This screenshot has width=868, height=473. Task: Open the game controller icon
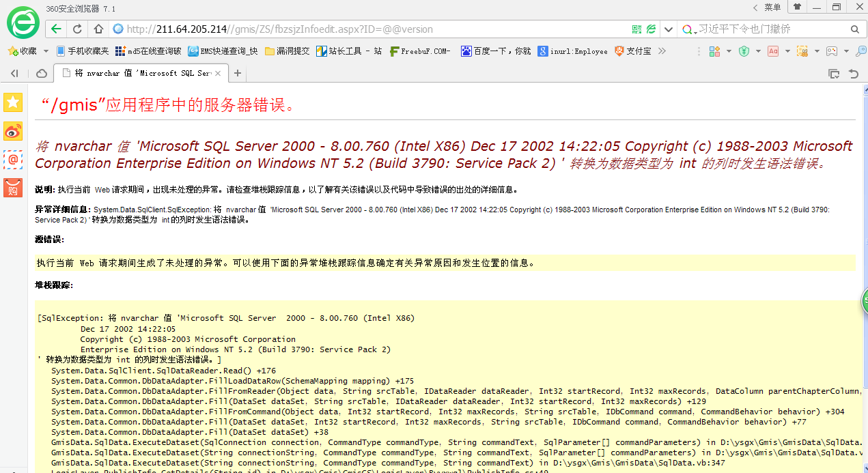click(832, 51)
